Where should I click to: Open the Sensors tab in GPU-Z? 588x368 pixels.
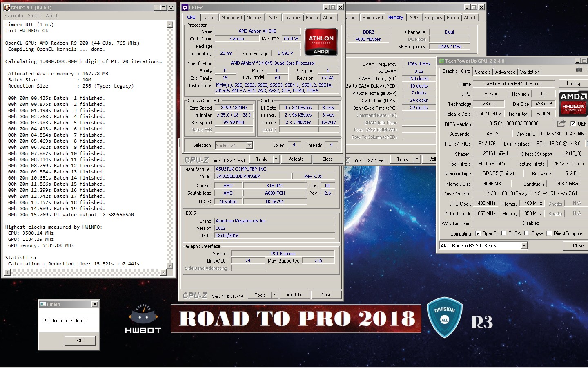coord(483,72)
